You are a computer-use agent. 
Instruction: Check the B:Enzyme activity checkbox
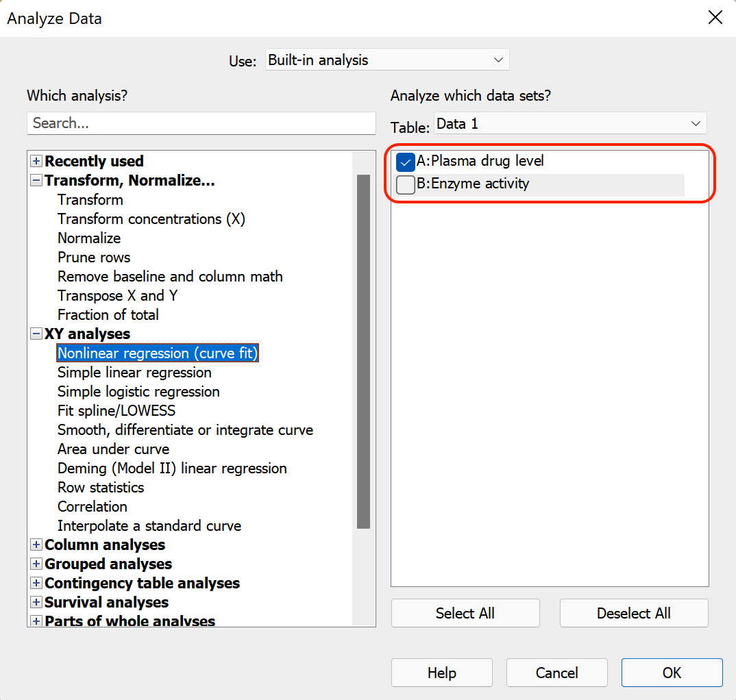point(406,185)
